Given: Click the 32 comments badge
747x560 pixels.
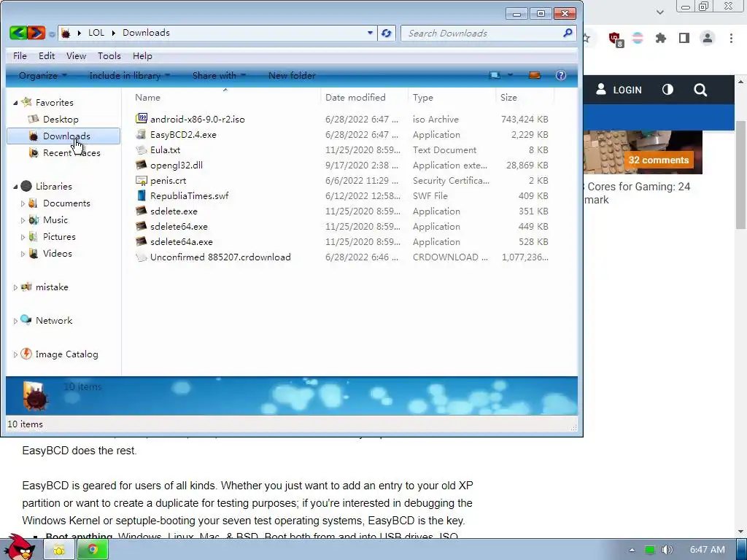Looking at the screenshot, I should 659,160.
